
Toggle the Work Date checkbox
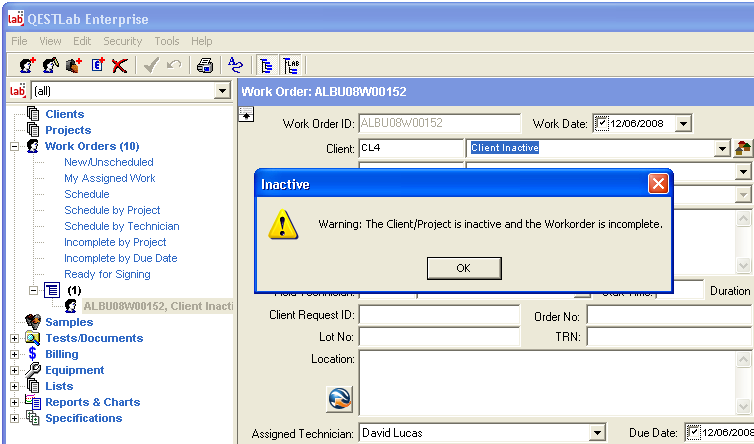[601, 124]
